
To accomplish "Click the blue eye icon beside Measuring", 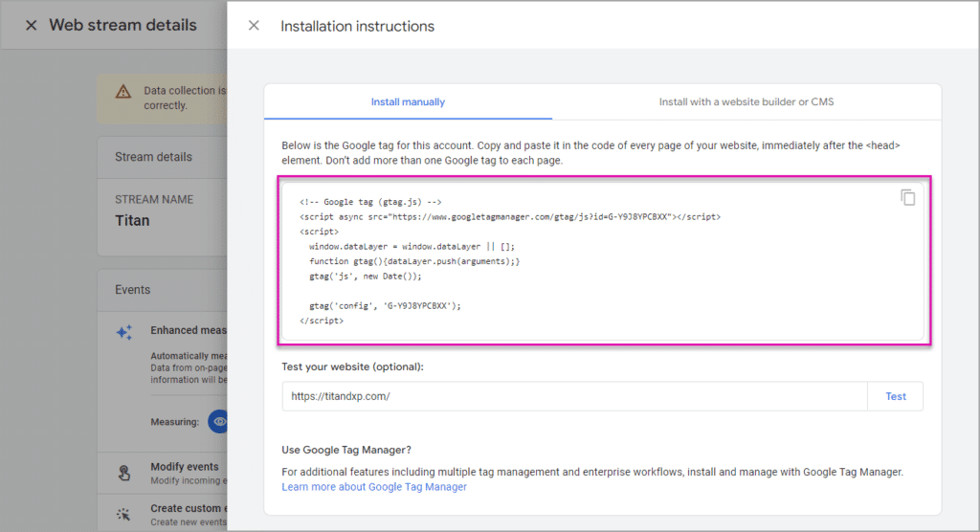I will [x=219, y=421].
